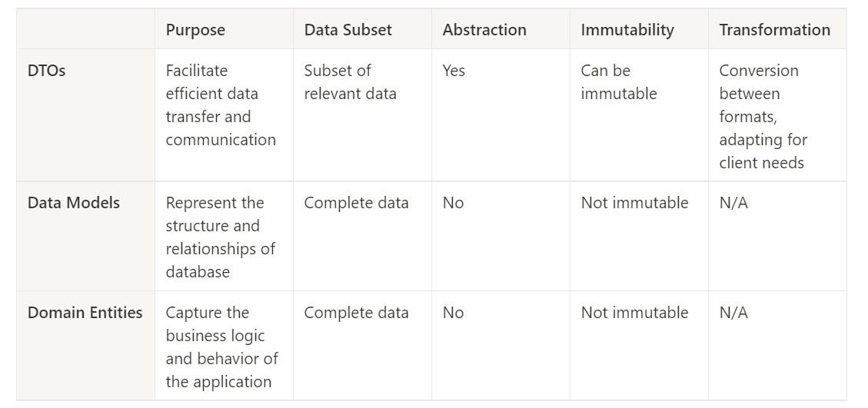Click the Purpose column header
Viewport: 868px width, 408px height.
click(x=195, y=29)
